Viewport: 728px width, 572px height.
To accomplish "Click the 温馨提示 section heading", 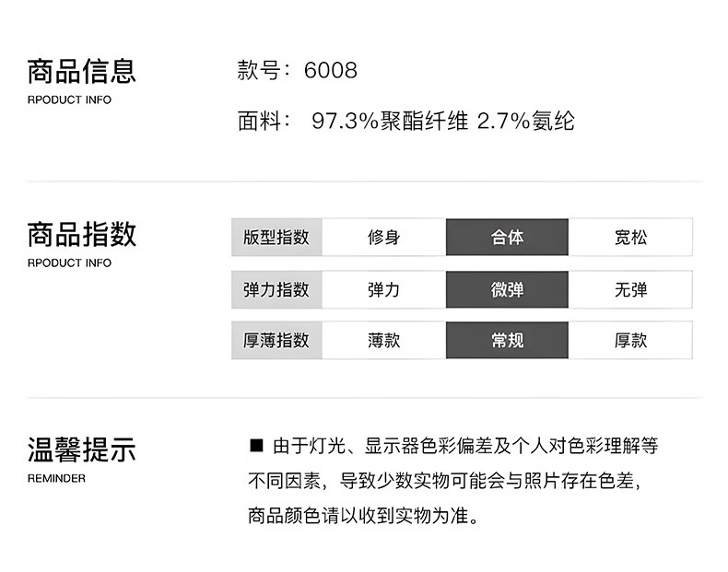I will (x=82, y=450).
